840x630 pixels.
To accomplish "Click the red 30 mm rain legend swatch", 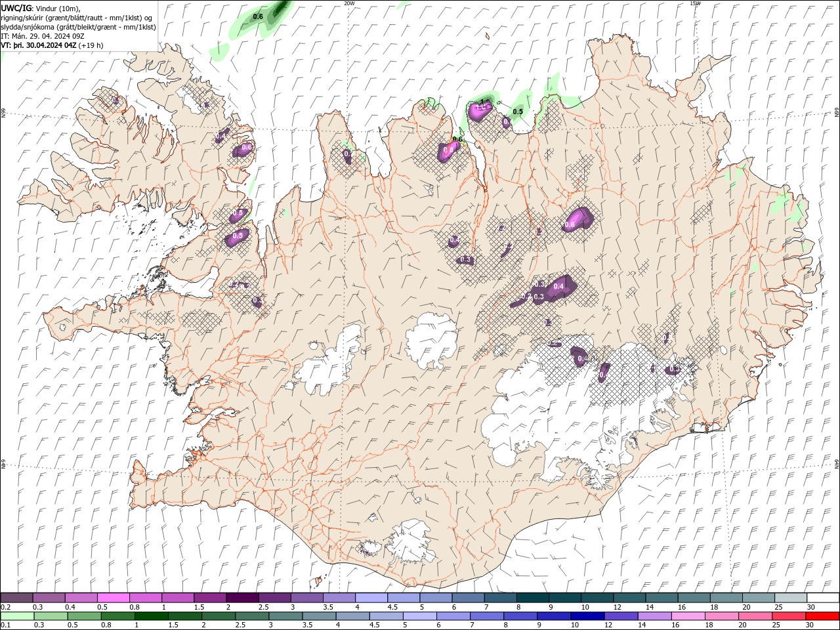I will (x=822, y=616).
